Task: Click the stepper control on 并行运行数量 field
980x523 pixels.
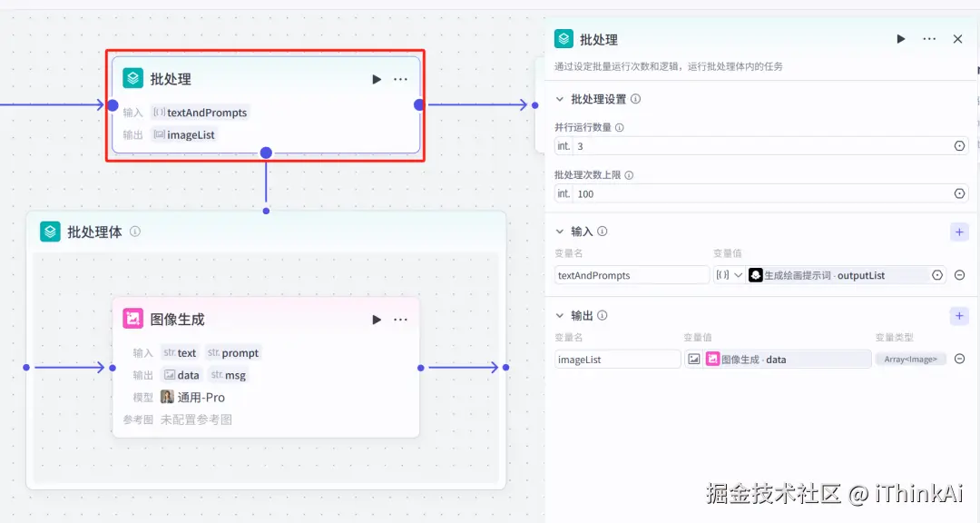Action: tap(960, 145)
